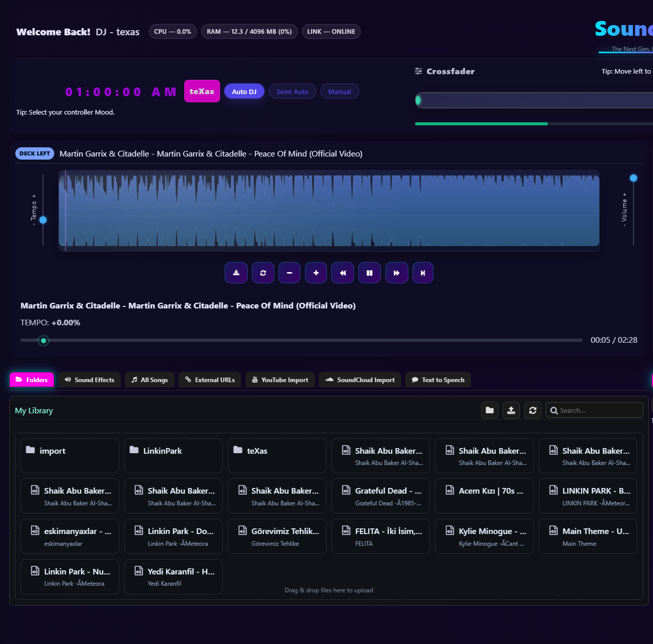Rewind the Deck Left track
Image resolution: width=653 pixels, height=644 pixels.
tap(343, 273)
